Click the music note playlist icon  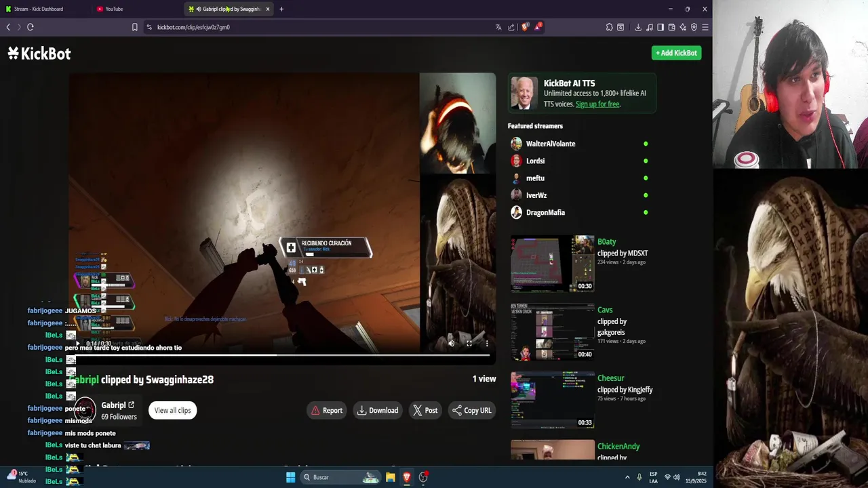pos(650,27)
